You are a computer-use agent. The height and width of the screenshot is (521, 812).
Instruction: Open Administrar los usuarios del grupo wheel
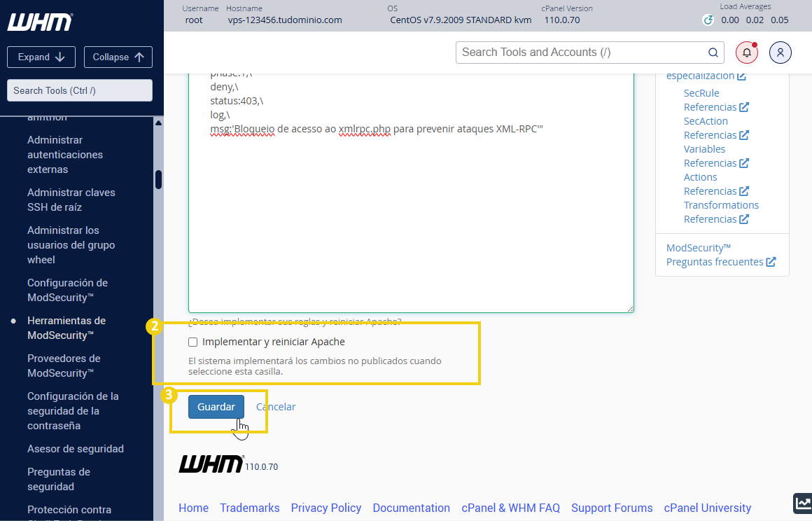pos(71,245)
